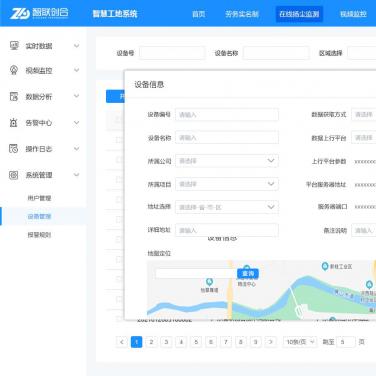Viewport: 376px width, 376px height.
Task: Click the 告警中心 alarm icon in sidebar
Action: pos(14,123)
